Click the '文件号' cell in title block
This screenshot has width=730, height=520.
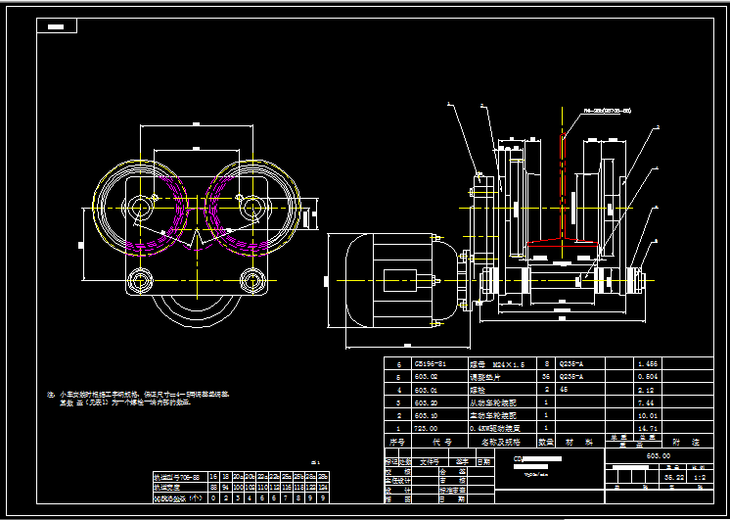(429, 462)
